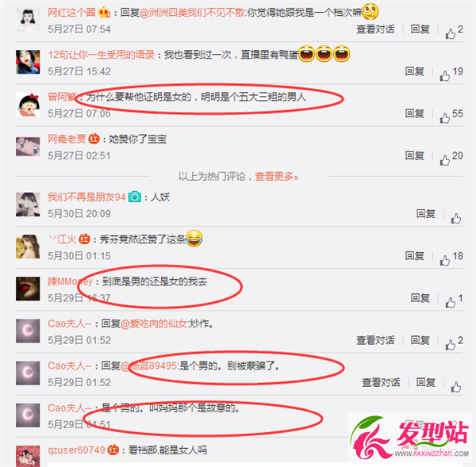Reply to the 网瘾老贾 comment
Image resolution: width=476 pixels, height=467 pixels.
pos(414,155)
